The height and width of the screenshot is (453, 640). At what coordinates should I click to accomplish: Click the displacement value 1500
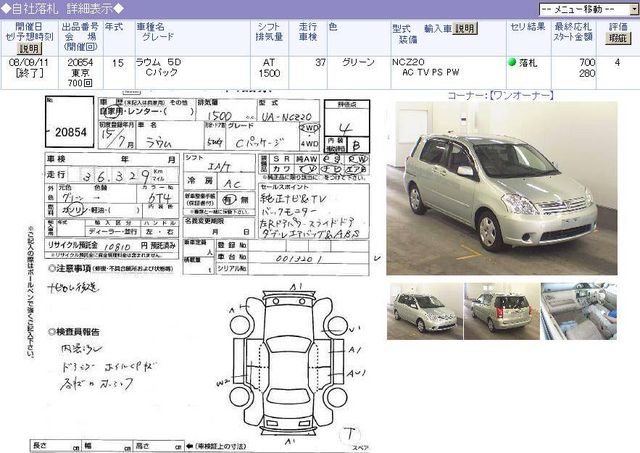(x=269, y=73)
